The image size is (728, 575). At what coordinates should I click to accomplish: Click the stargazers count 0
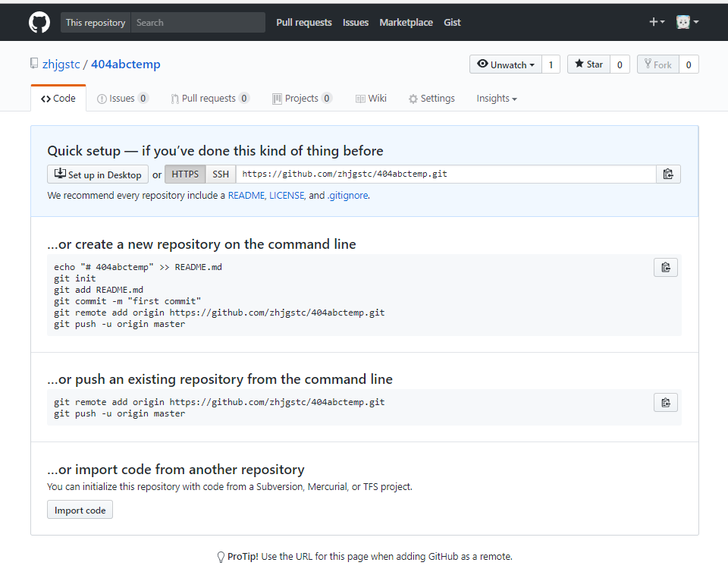point(620,64)
